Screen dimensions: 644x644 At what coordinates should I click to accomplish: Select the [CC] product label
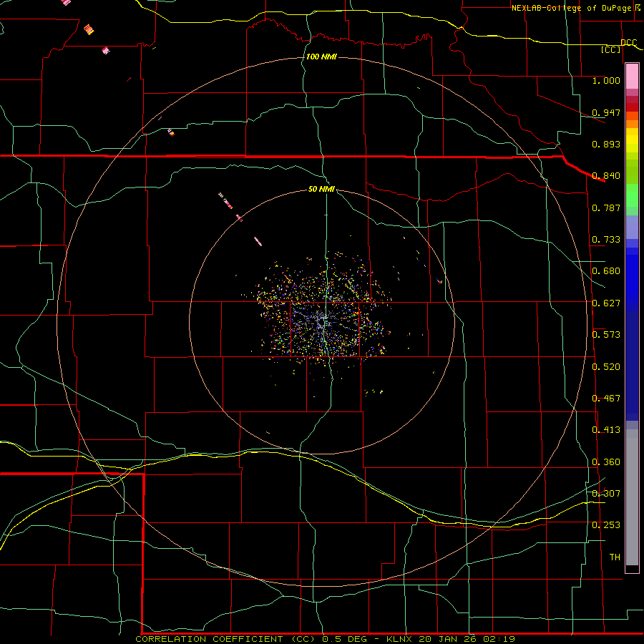pos(611,49)
